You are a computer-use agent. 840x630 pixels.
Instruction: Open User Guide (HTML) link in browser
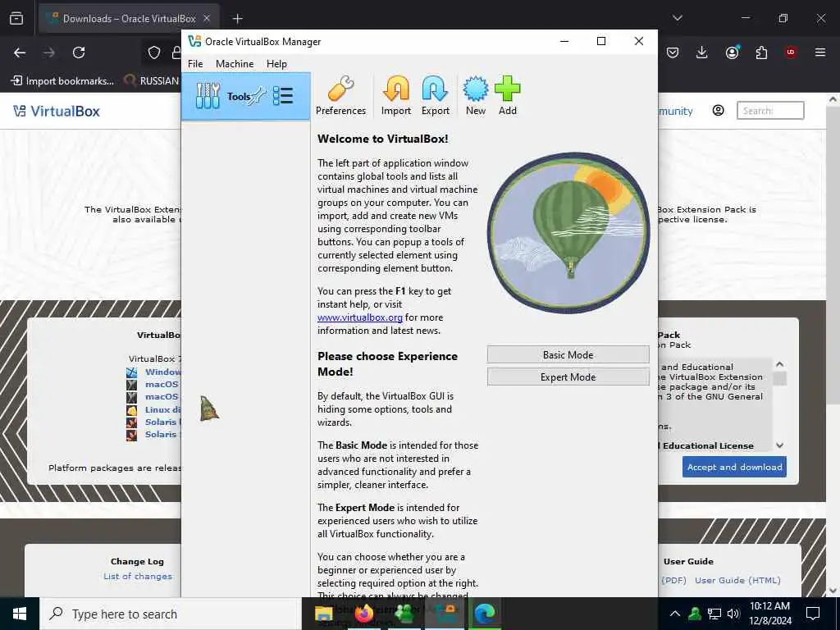pos(737,580)
